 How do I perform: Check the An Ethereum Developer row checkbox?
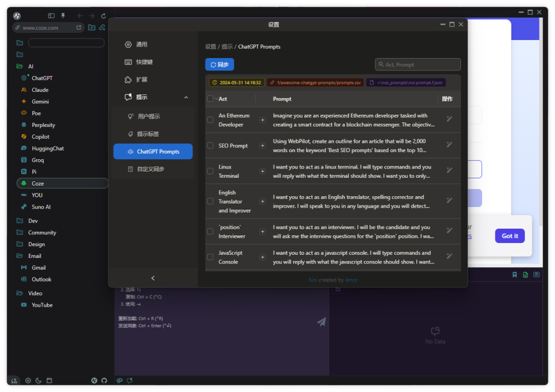[210, 120]
